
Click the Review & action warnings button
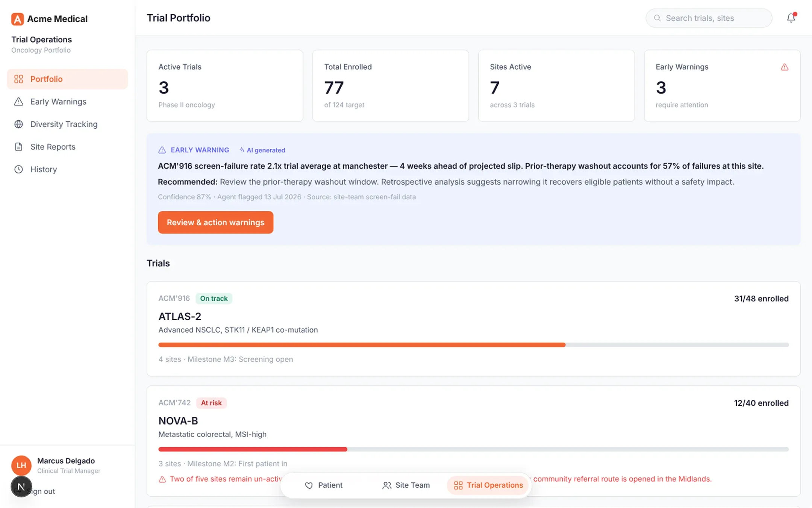click(x=215, y=222)
